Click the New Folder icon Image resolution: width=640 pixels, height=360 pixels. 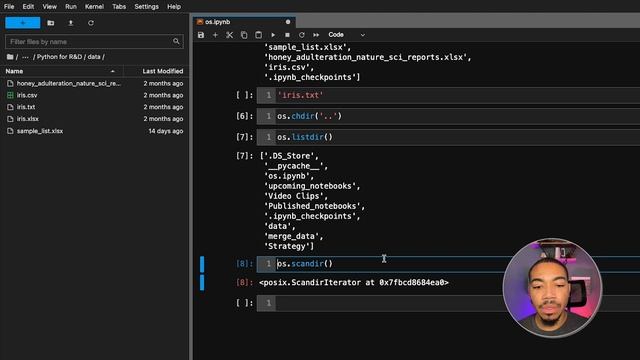[51, 23]
